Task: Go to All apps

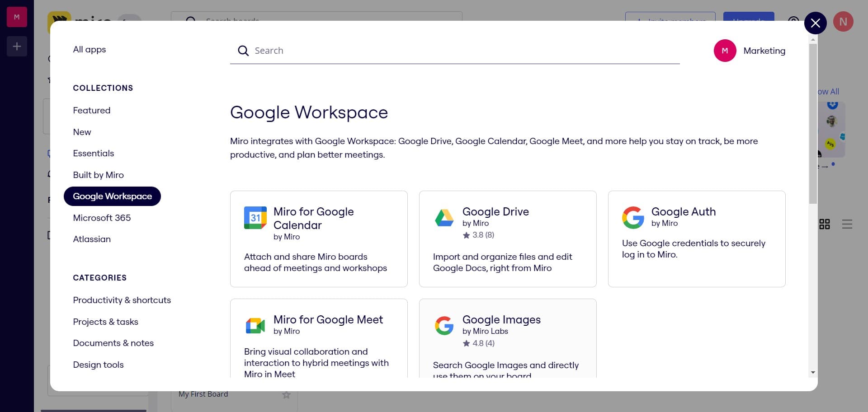Action: (90, 49)
